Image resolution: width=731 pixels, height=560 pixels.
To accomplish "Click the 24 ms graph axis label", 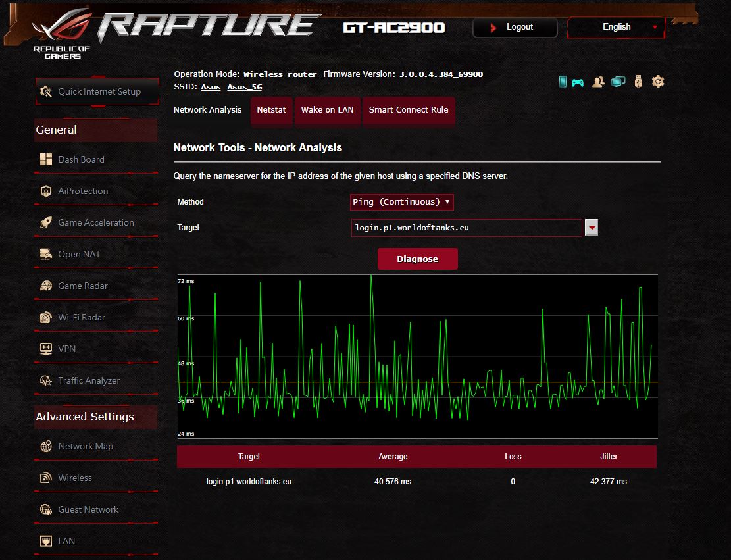I will tap(186, 434).
